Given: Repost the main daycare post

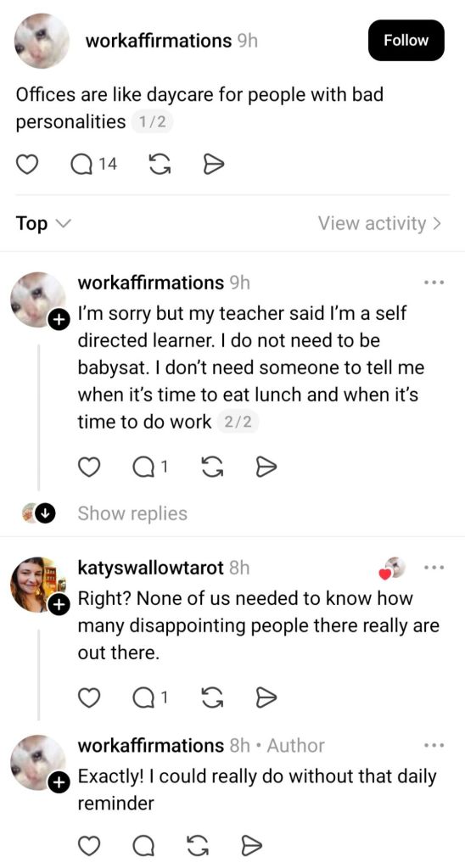Looking at the screenshot, I should (160, 165).
